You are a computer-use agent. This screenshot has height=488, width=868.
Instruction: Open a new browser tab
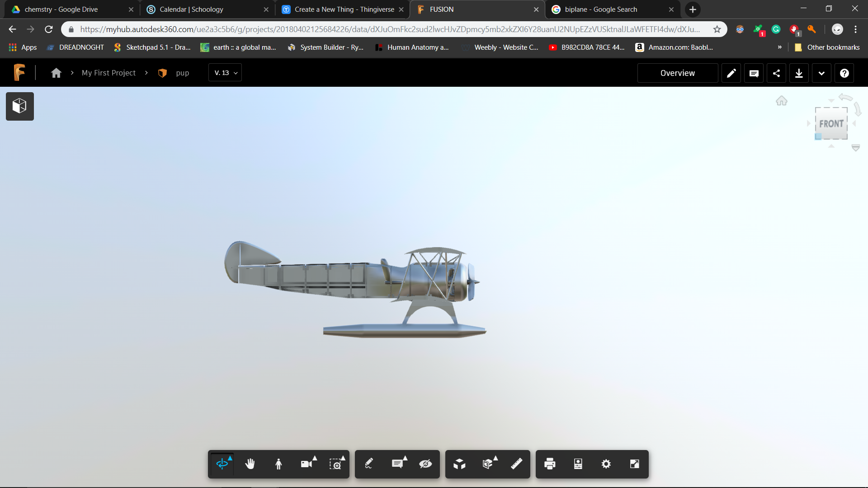(693, 9)
